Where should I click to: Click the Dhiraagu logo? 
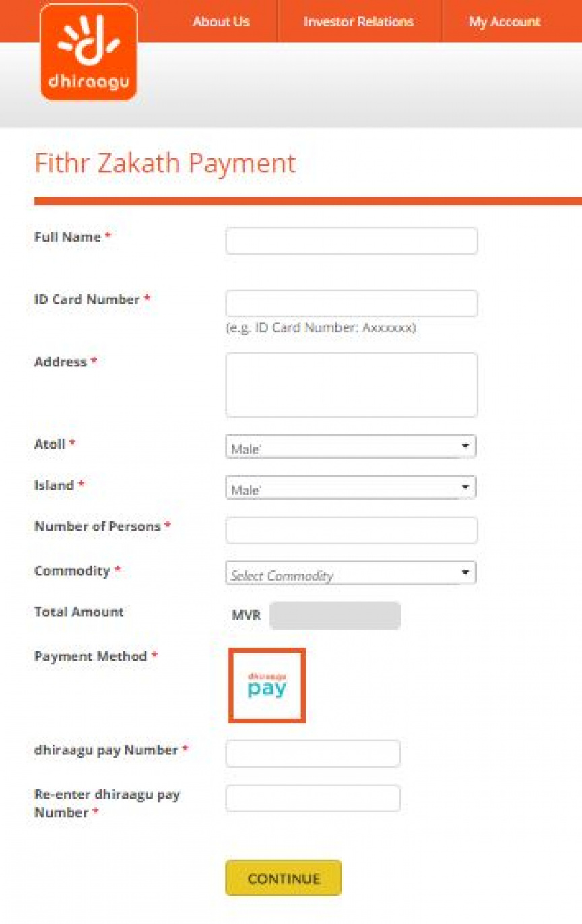(x=89, y=53)
